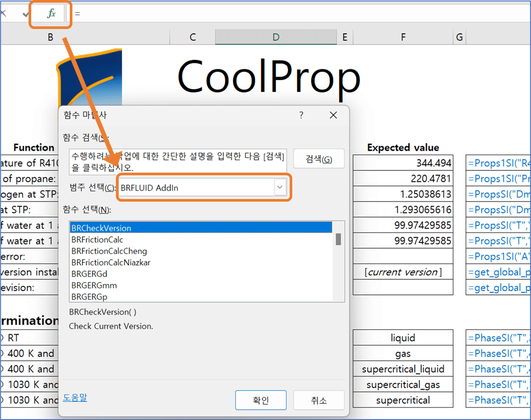Image resolution: width=531 pixels, height=420 pixels.
Task: Click the 확인 OK button
Action: point(261,400)
